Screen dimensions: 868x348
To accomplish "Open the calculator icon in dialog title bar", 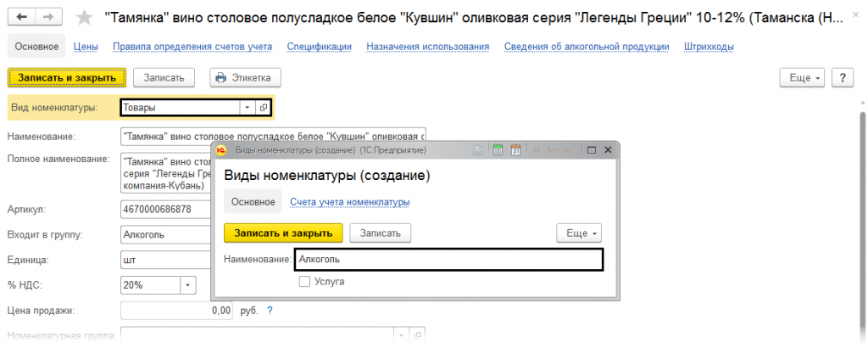I will pos(498,150).
